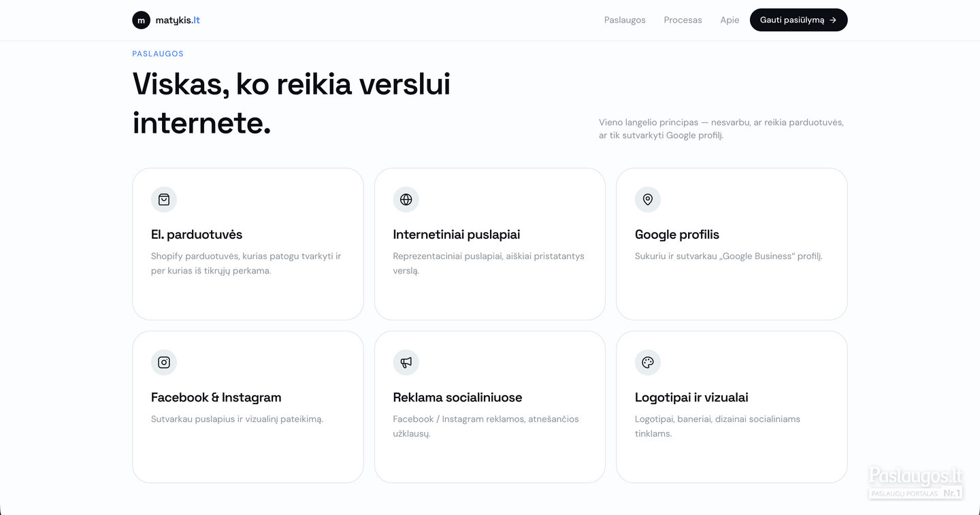Click the Paslaugos.lt watermark logo
980x515 pixels.
click(x=916, y=482)
